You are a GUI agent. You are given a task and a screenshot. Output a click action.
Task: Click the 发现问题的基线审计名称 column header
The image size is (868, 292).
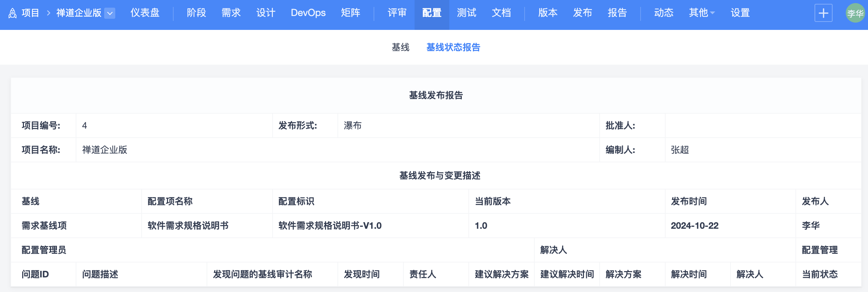(262, 274)
